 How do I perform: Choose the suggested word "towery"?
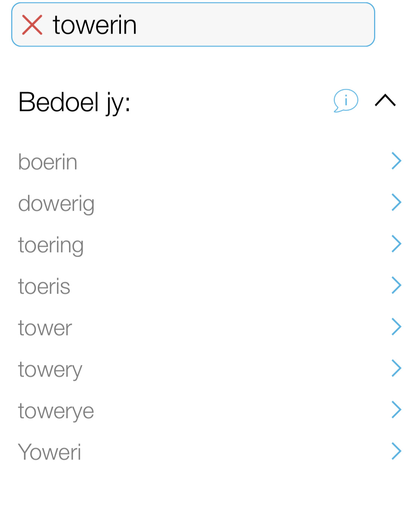point(50,370)
